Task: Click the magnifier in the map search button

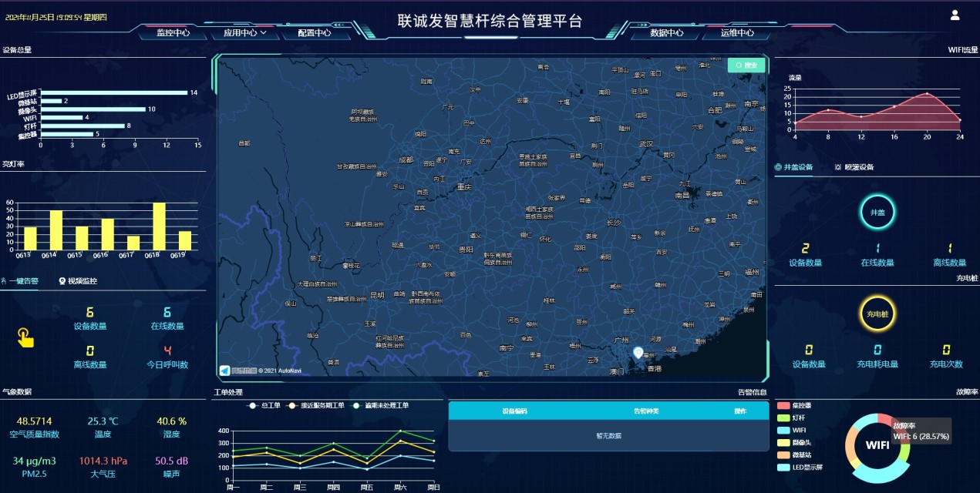Action: (x=739, y=65)
